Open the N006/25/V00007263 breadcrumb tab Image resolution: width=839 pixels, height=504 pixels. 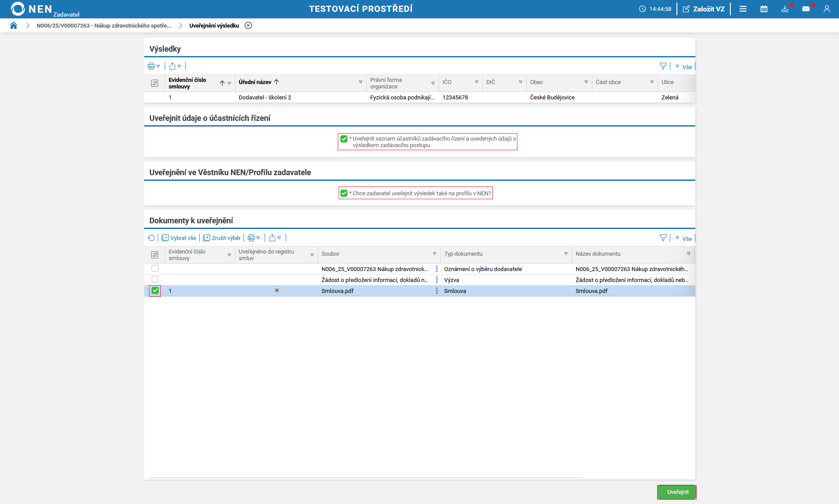point(104,25)
